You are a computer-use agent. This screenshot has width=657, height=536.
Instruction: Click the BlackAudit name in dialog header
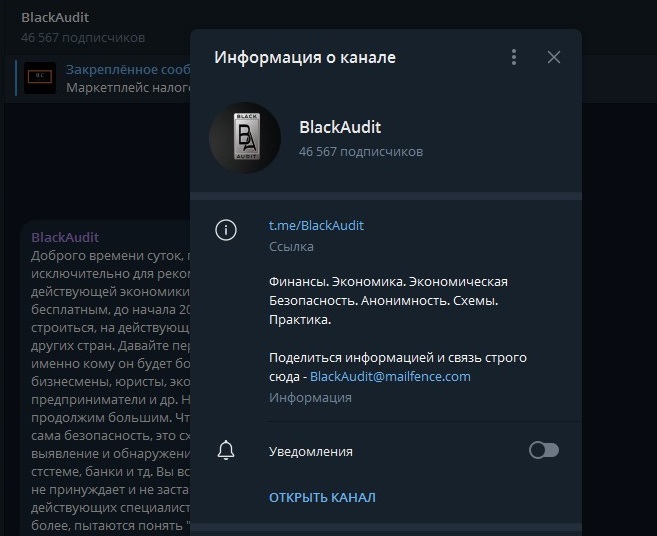coord(340,127)
